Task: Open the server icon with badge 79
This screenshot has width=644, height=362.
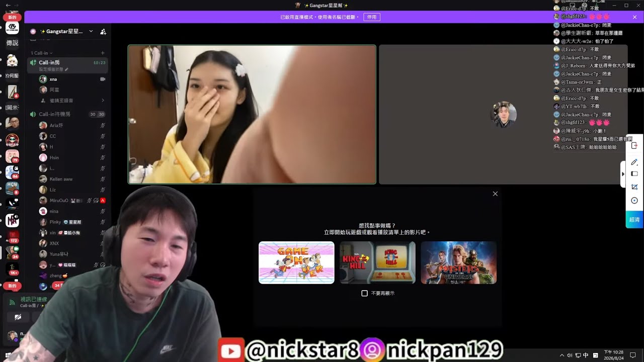Action: coord(12,156)
